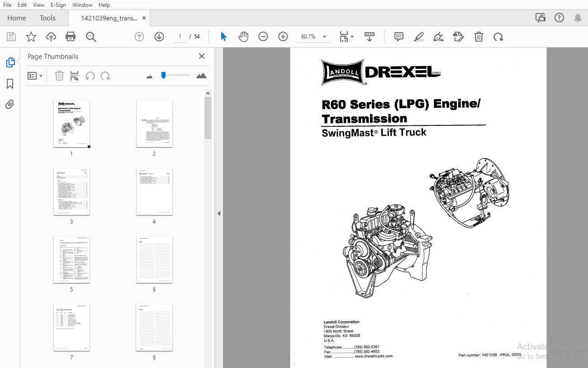Screen dimensions: 588x368
Task: Open the View menu
Action: pos(39,5)
